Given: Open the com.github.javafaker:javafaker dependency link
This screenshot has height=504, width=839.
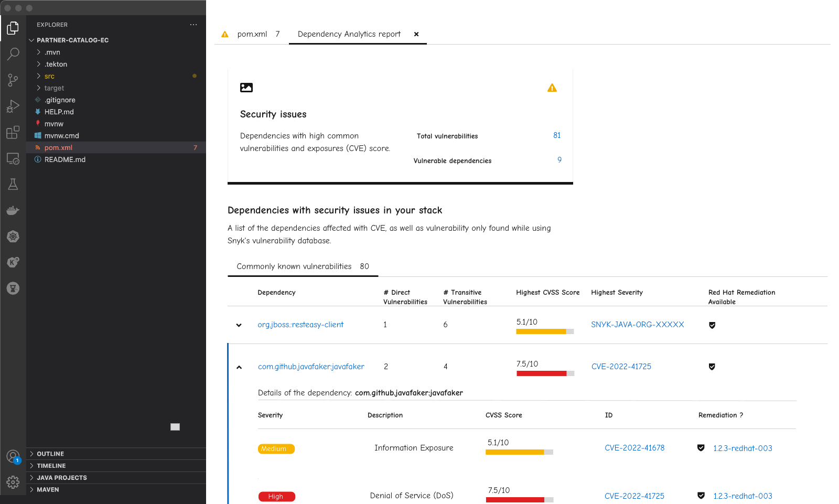Looking at the screenshot, I should pyautogui.click(x=311, y=367).
